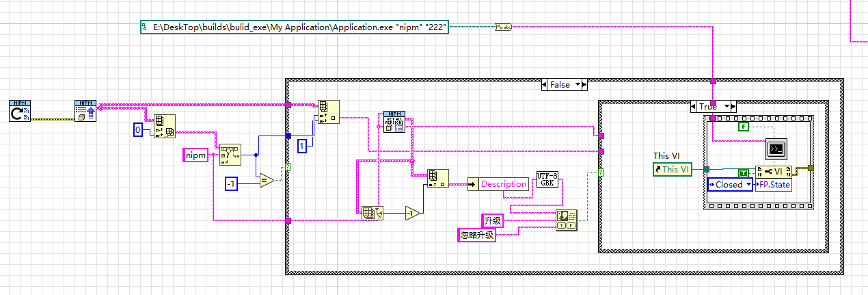Click the NIPM Get All Versions VI
The height and width of the screenshot is (295, 868).
394,121
